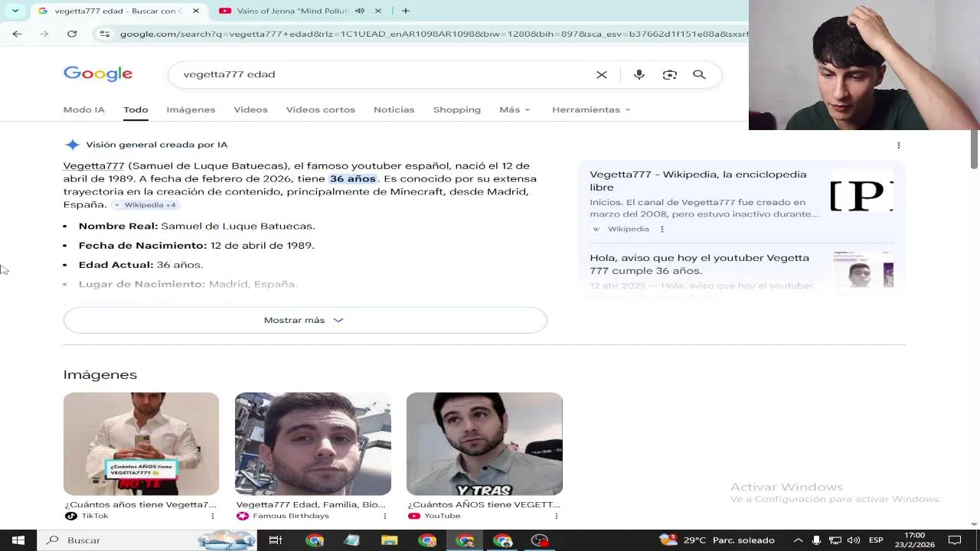Go back to the previous page
This screenshot has height=551, width=980.
click(x=17, y=34)
